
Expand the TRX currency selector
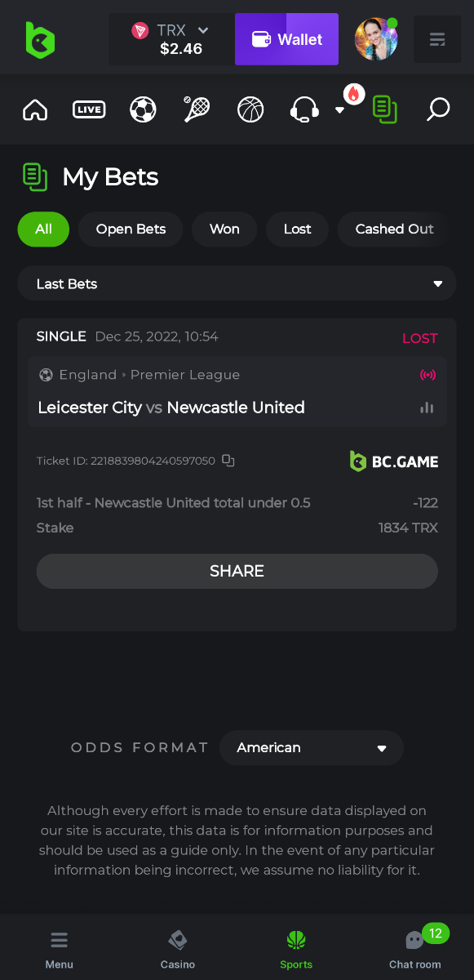point(172,39)
